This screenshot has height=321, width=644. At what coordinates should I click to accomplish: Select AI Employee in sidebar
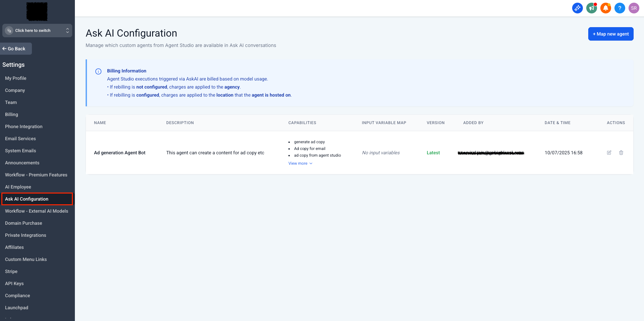18,187
